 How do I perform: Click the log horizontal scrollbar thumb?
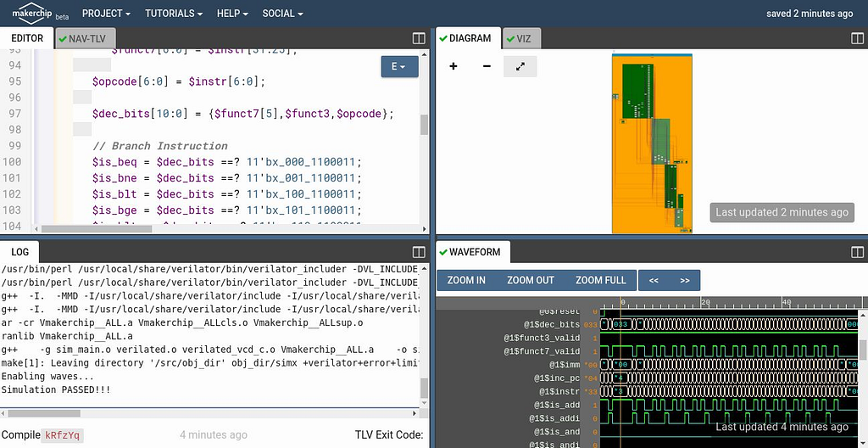pos(44,413)
